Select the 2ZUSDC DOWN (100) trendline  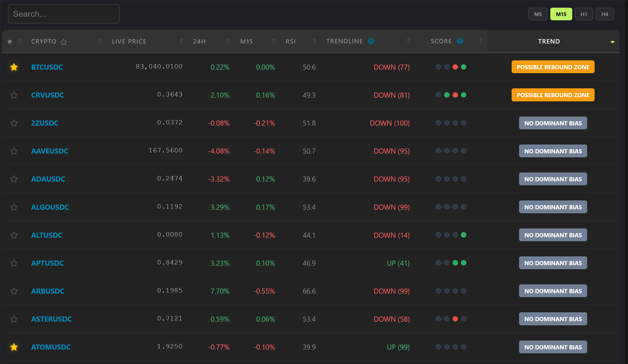coord(389,123)
